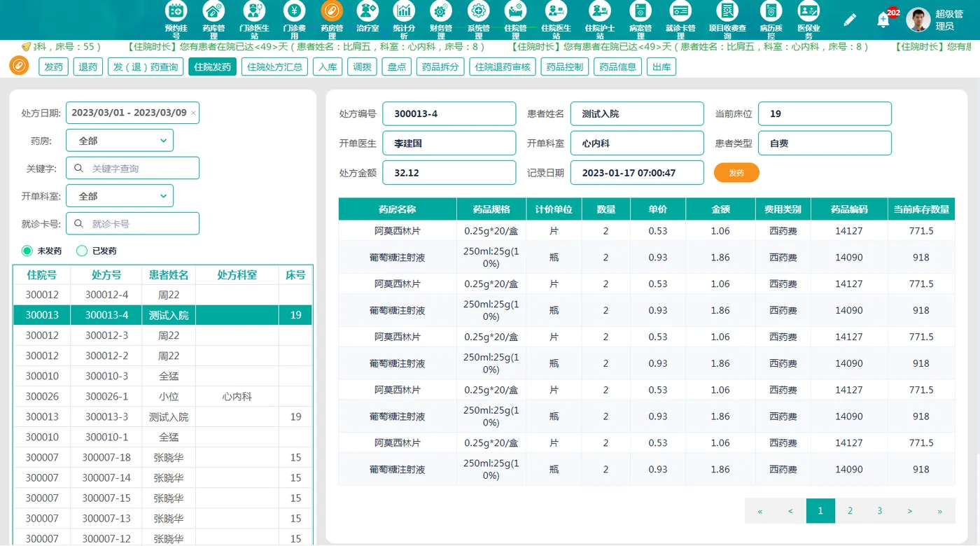
Task: Click the search icon in 就诊卡号 field
Action: (79, 224)
